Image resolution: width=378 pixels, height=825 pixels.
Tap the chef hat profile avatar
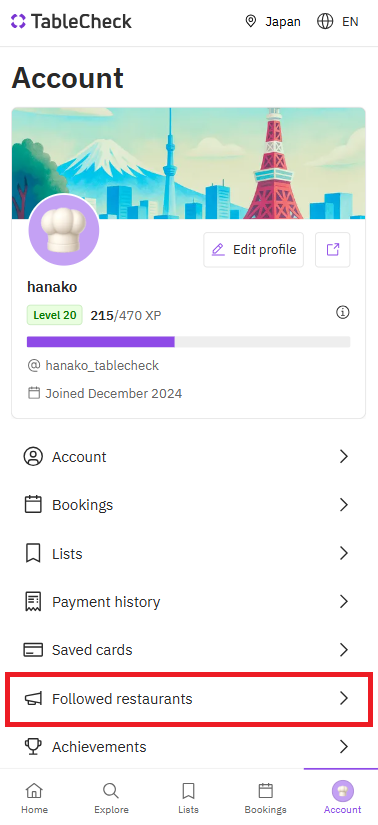[x=64, y=229]
